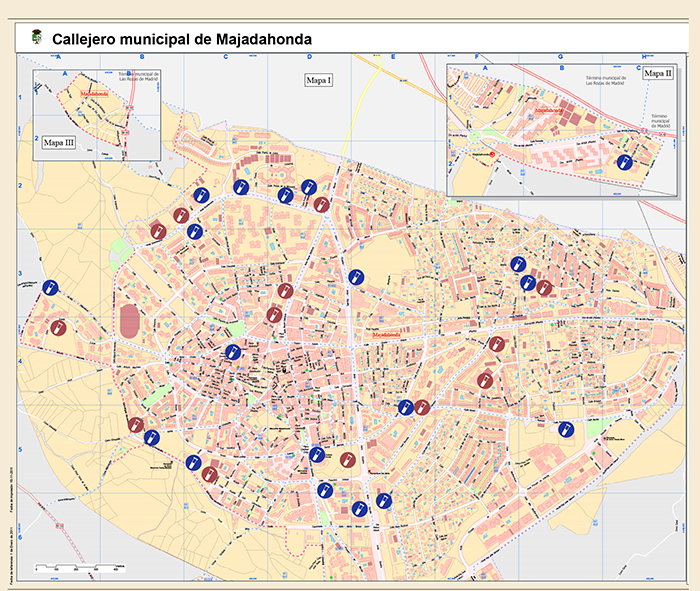Click 'Término municipal de Madrid' text in Mapa II
Image resolution: width=700 pixels, height=591 pixels.
tap(660, 121)
